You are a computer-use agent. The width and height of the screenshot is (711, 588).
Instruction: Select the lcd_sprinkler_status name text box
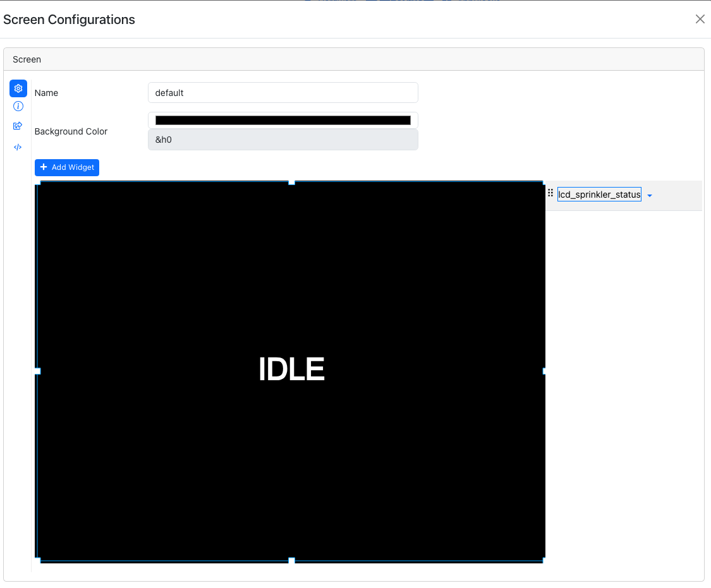pos(599,194)
